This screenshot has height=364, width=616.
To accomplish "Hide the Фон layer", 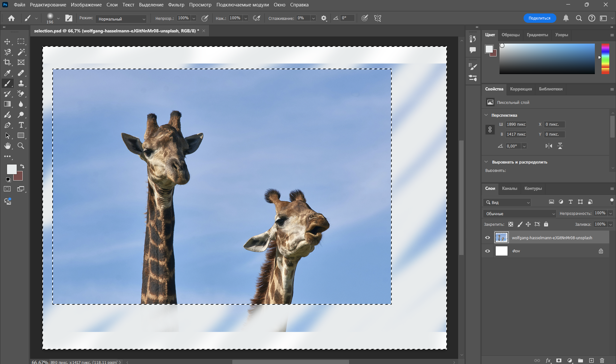I will [488, 251].
